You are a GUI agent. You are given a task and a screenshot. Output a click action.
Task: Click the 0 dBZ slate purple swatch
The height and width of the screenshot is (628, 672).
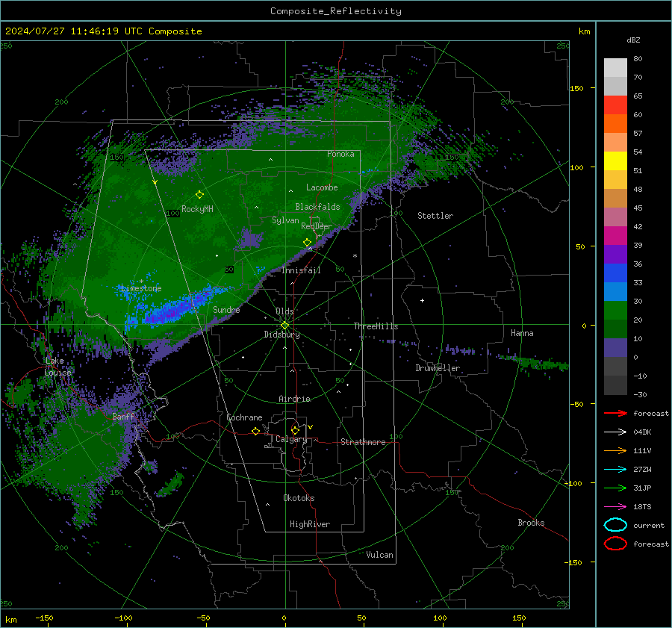tap(615, 348)
